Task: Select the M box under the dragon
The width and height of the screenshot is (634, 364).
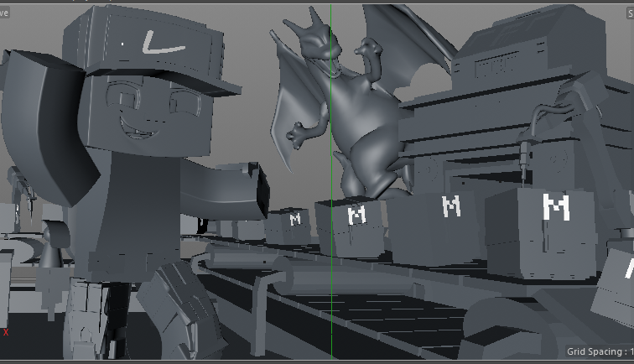Action: (350, 227)
